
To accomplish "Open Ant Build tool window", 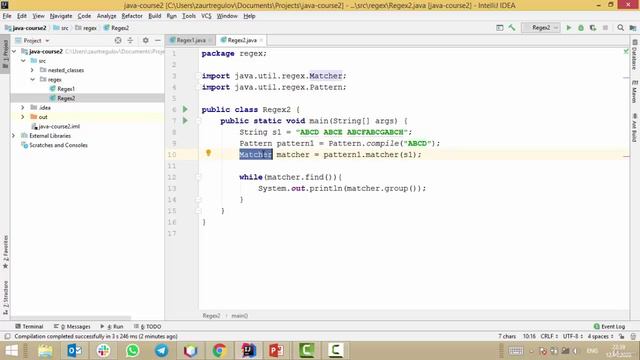I will (634, 128).
